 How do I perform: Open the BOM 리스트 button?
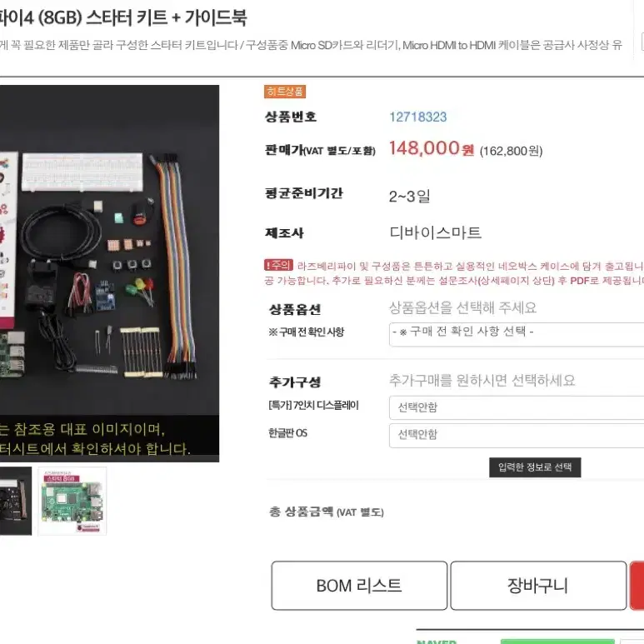[359, 586]
